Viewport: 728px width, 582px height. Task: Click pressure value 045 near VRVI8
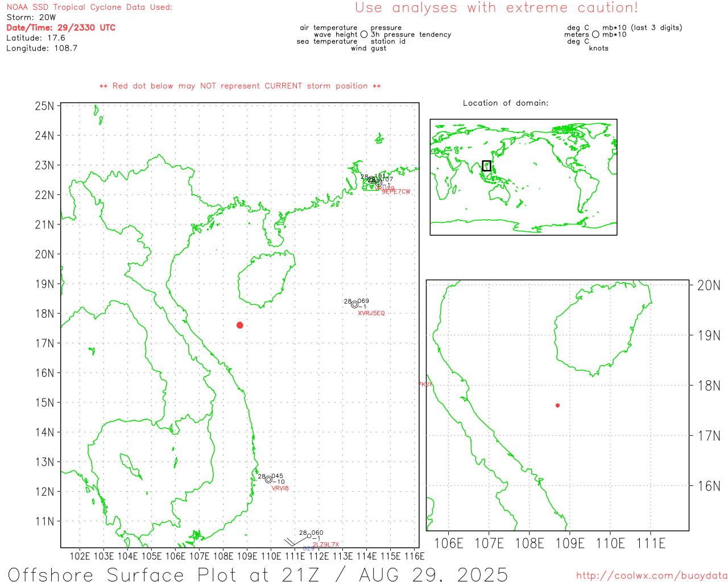277,476
